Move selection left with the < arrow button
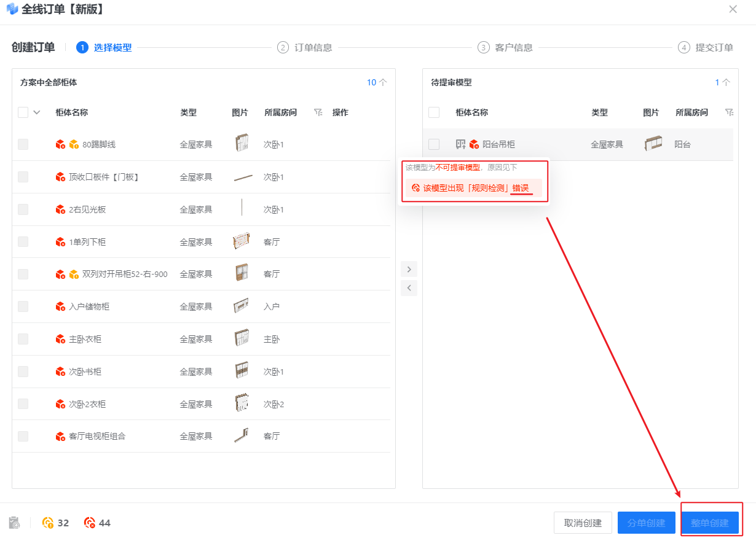 409,287
